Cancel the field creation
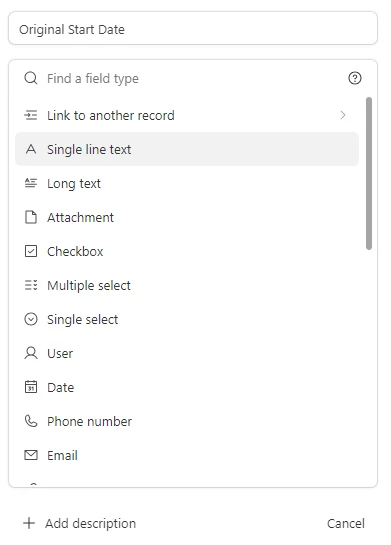391x545 pixels. coord(346,523)
